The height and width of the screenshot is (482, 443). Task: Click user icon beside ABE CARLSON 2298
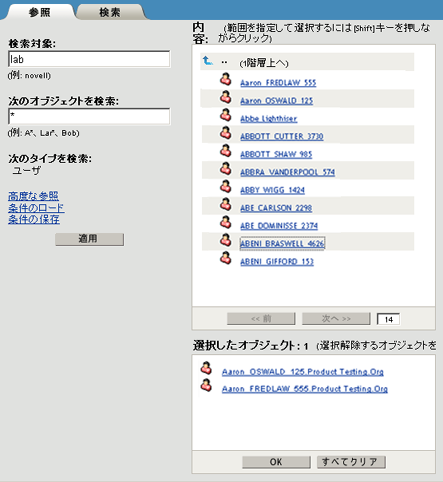tap(226, 205)
